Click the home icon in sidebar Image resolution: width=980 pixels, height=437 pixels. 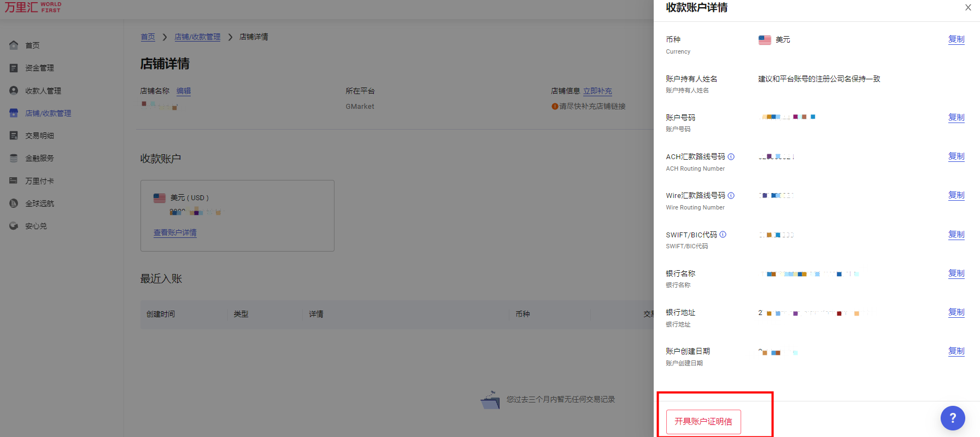point(14,45)
